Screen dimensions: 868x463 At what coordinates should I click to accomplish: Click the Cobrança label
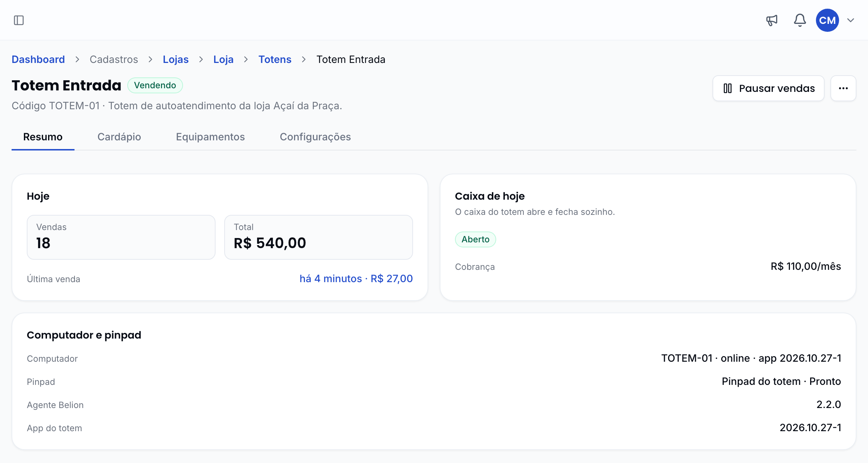[475, 267]
